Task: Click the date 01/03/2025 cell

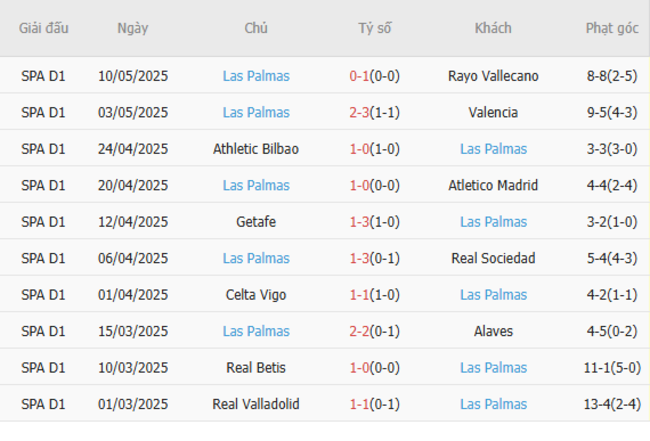Action: pyautogui.click(x=133, y=404)
